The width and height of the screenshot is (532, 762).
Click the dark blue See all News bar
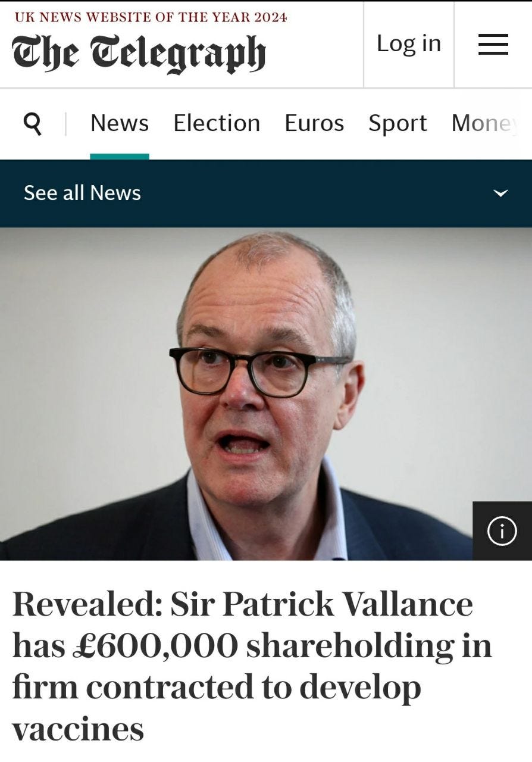(266, 193)
